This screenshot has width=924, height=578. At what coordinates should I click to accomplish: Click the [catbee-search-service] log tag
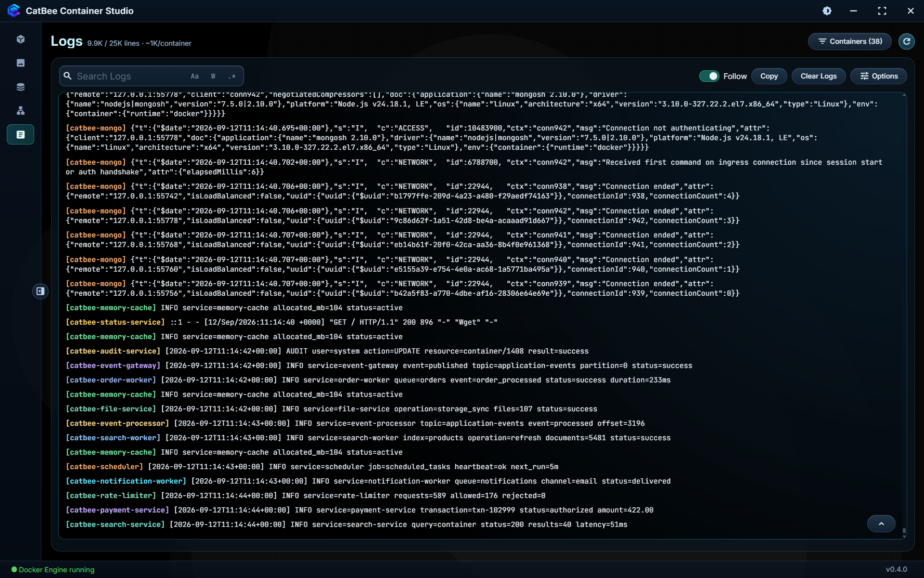pos(115,525)
